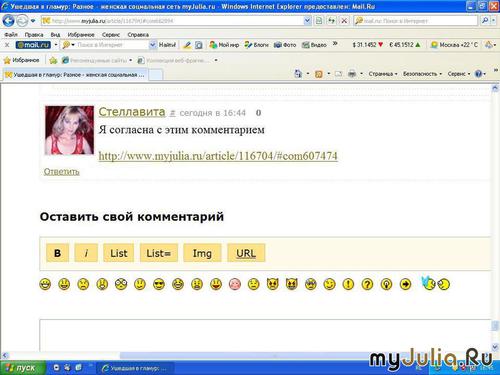The image size is (500, 375).
Task: Click the Img insert button
Action: point(202,253)
